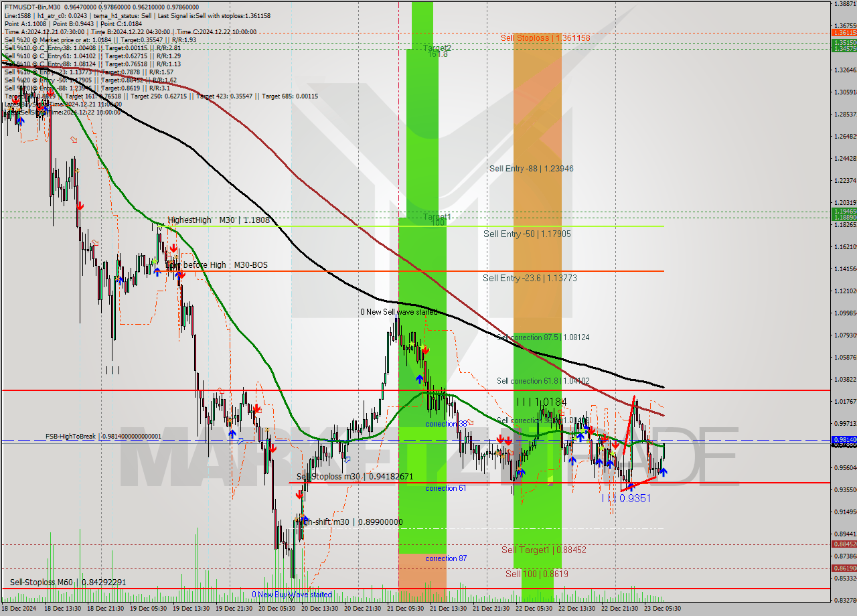Click the 'Target2' label on the green column
This screenshot has width=857, height=616.
click(437, 48)
